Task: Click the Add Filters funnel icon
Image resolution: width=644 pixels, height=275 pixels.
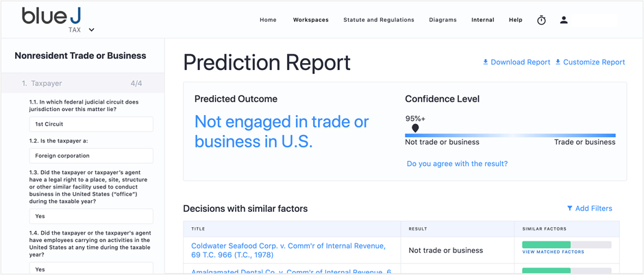Action: click(569, 208)
